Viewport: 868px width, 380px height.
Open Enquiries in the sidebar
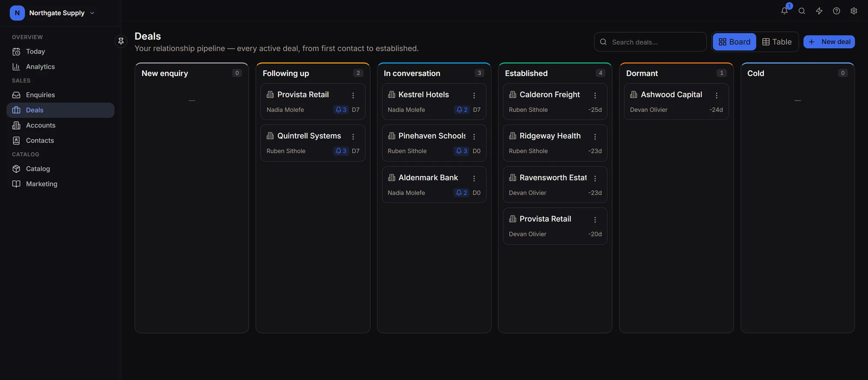60,95
